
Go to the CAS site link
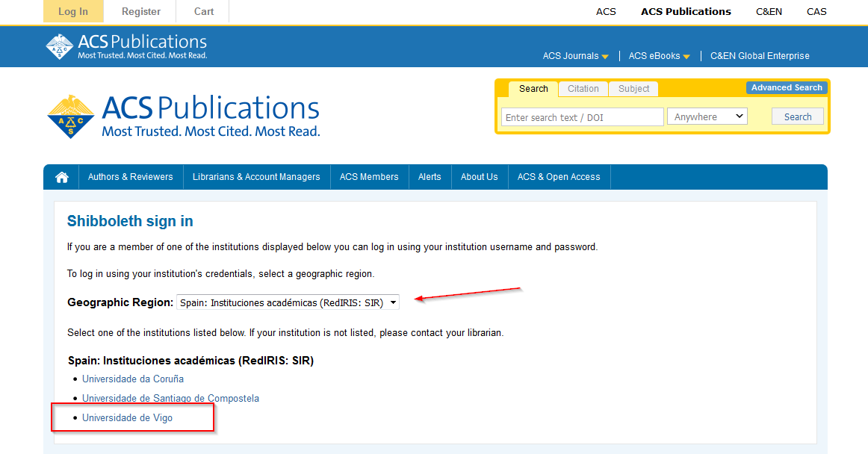(816, 12)
